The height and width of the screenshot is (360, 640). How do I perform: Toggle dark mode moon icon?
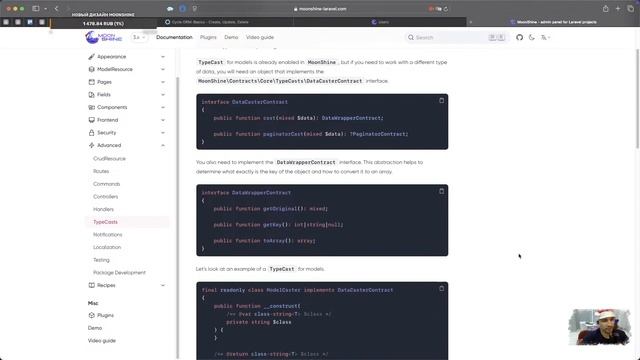(531, 37)
